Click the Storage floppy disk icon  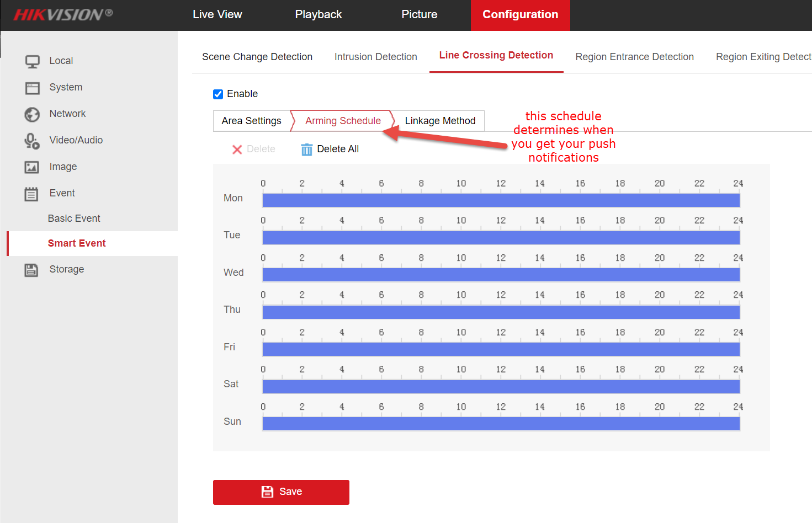pos(31,270)
